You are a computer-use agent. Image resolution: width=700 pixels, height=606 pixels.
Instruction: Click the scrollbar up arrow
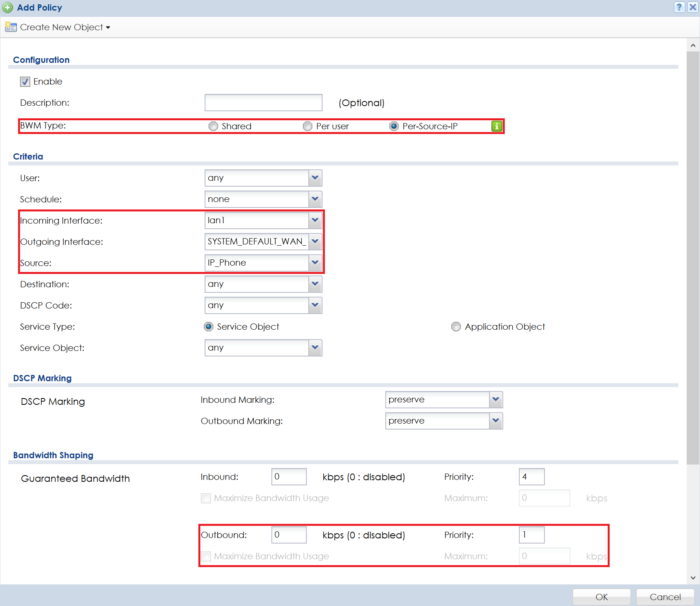(x=693, y=46)
